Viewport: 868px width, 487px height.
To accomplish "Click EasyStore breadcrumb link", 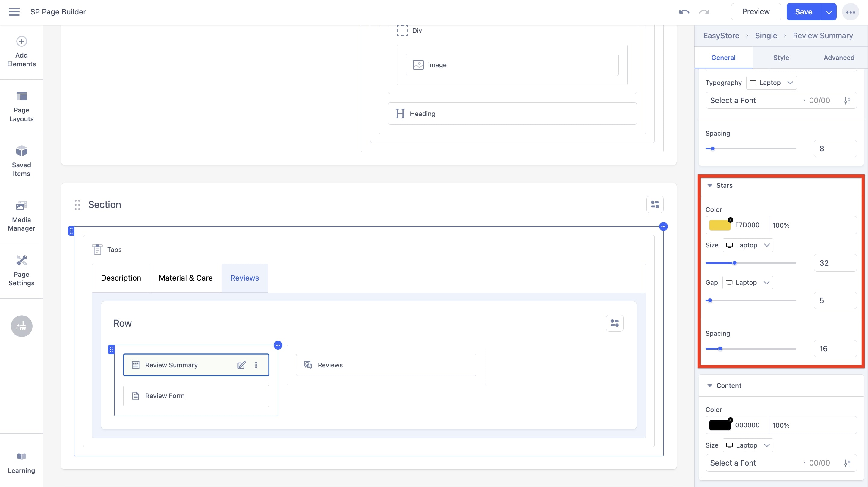I will click(x=721, y=36).
